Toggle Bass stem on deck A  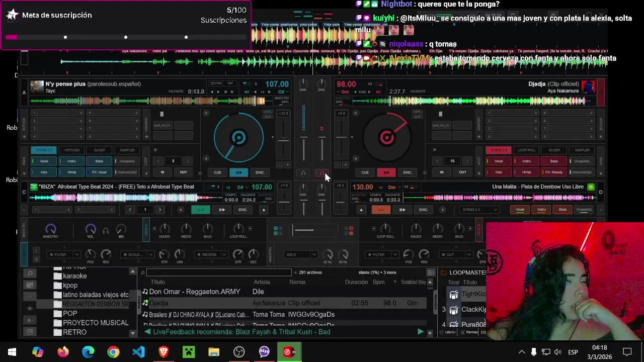[99, 161]
